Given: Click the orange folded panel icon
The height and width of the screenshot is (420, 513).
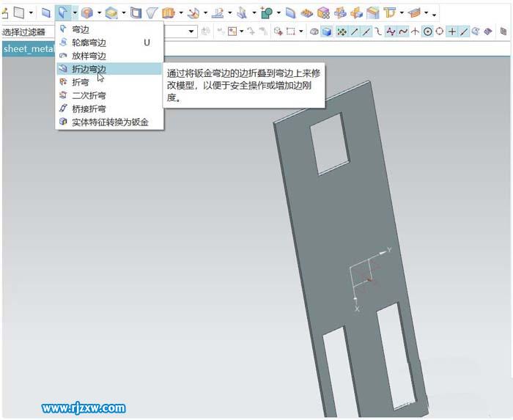Looking at the screenshot, I should pos(169,13).
